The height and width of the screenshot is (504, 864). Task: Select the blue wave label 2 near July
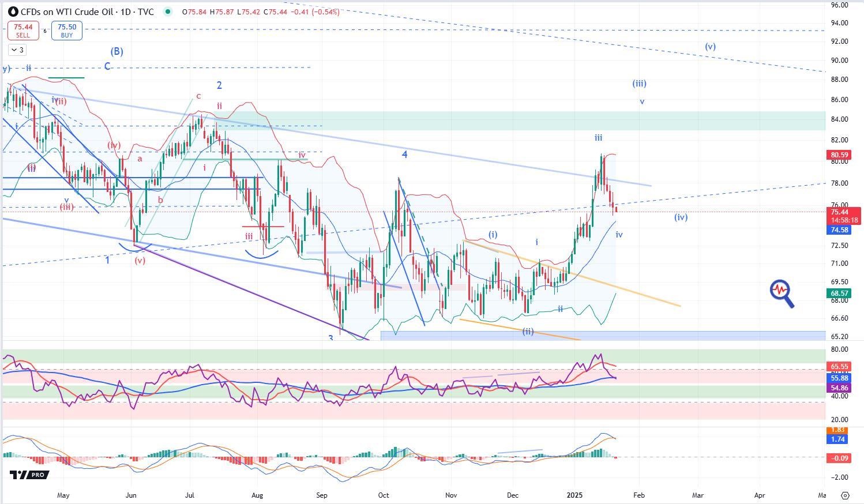(x=220, y=85)
